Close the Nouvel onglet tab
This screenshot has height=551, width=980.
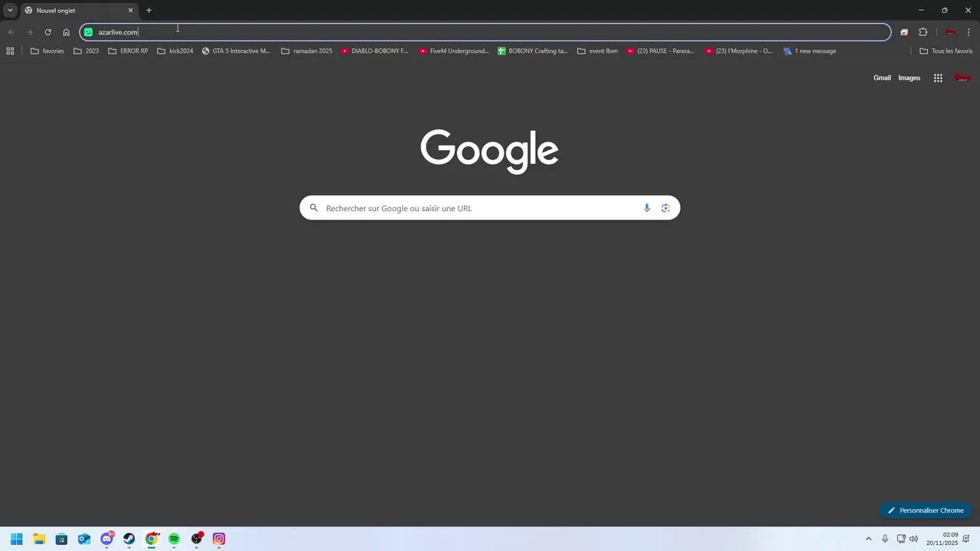pyautogui.click(x=130, y=11)
